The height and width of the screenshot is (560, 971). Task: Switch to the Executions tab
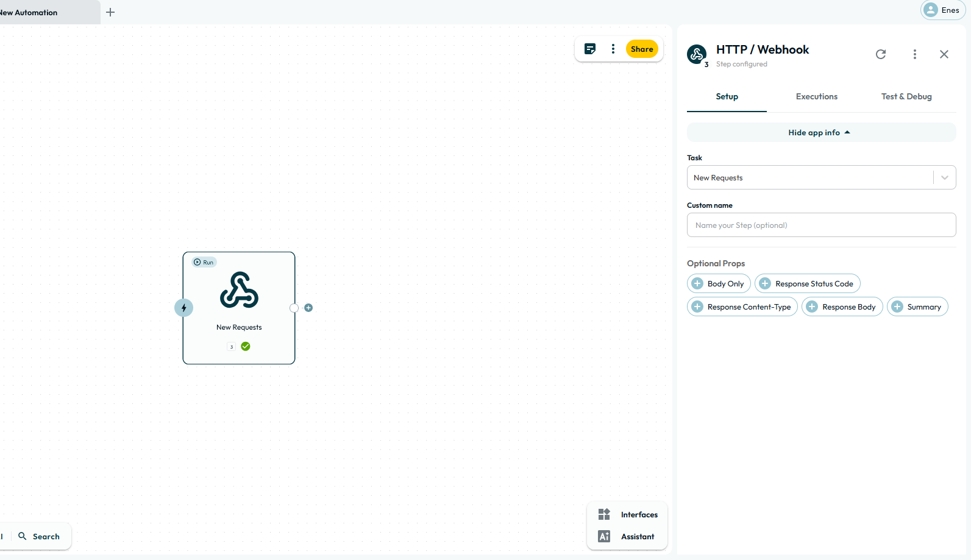[816, 97]
